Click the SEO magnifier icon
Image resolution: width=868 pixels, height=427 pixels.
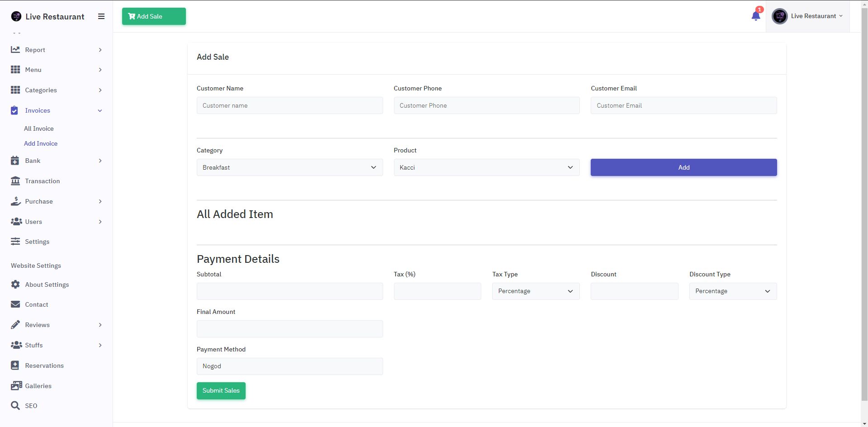point(15,406)
